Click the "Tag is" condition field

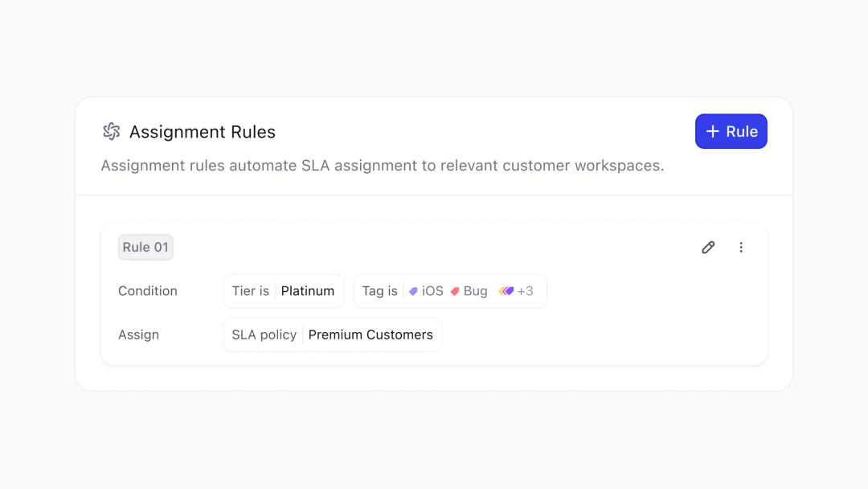pyautogui.click(x=379, y=291)
